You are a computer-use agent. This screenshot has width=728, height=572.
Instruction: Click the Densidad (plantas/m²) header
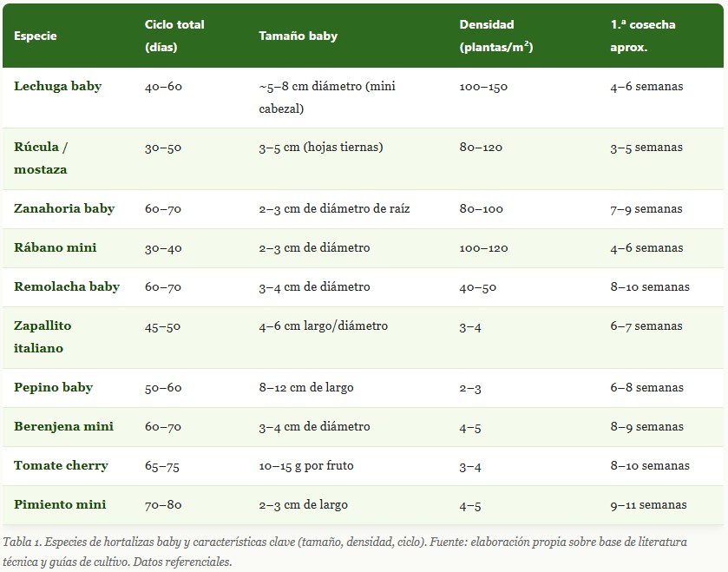(495, 36)
